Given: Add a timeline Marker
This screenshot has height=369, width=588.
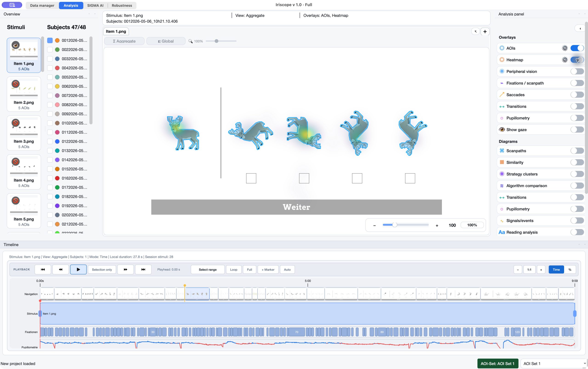Looking at the screenshot, I should [268, 269].
